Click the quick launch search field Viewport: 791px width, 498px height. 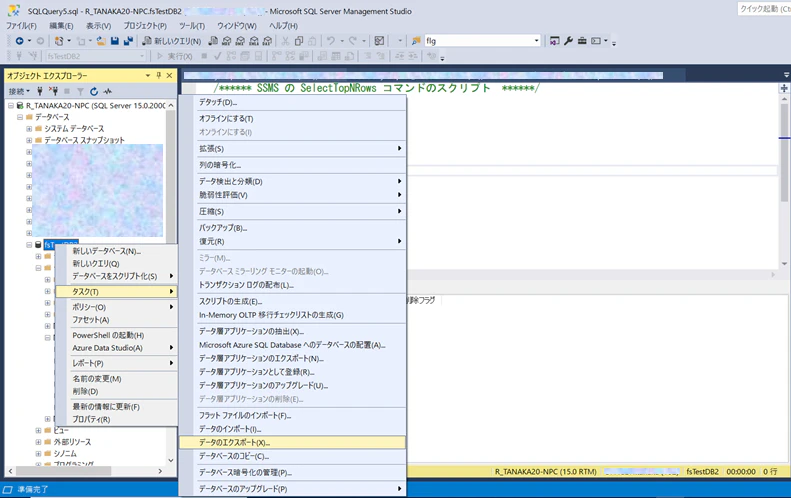coord(764,9)
